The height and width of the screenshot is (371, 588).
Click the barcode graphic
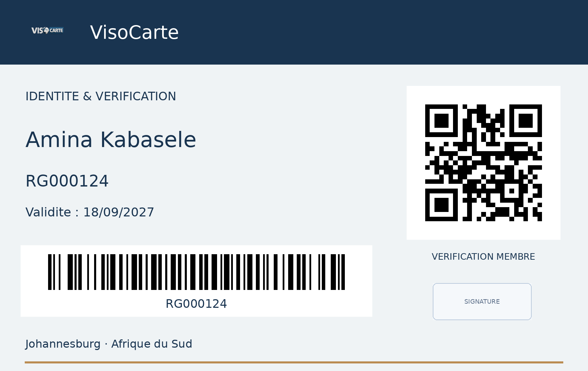point(196,272)
